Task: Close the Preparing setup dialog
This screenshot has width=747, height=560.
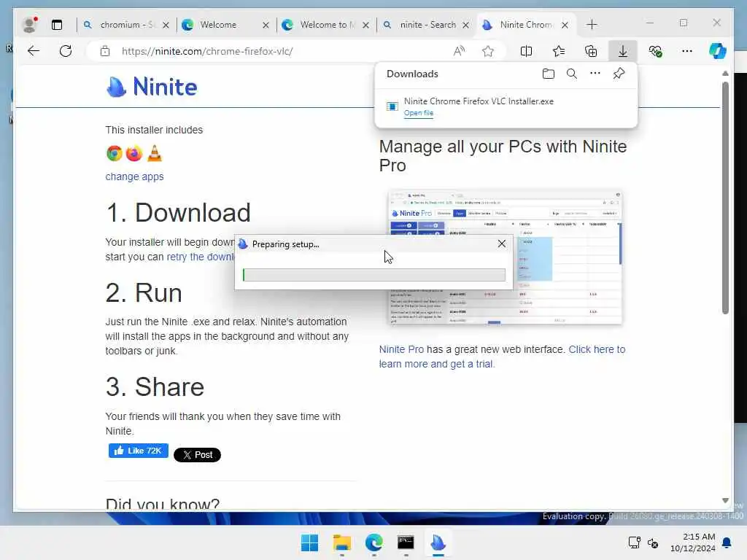Action: [502, 244]
